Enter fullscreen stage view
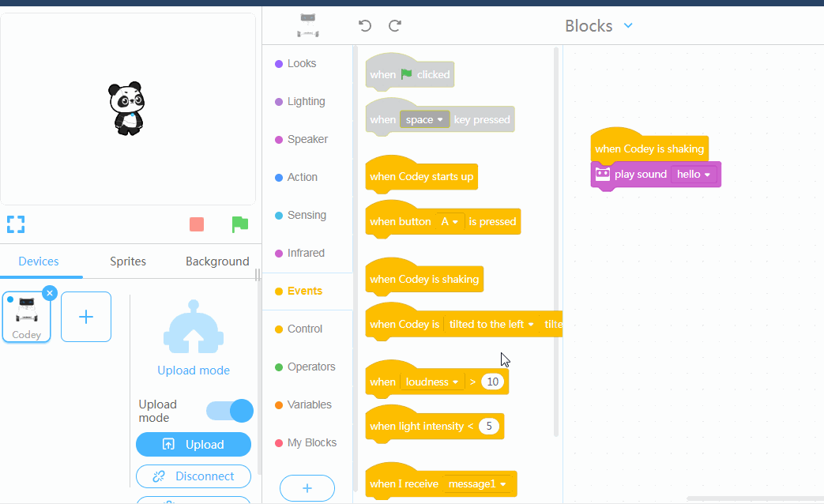Viewport: 824px width, 504px height. [16, 224]
